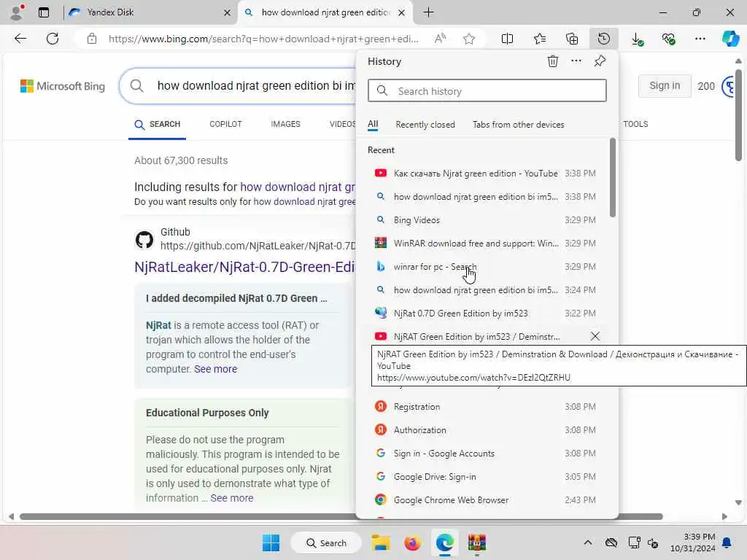This screenshot has width=747, height=560.
Task: Switch to Recently closed tab
Action: pos(425,124)
